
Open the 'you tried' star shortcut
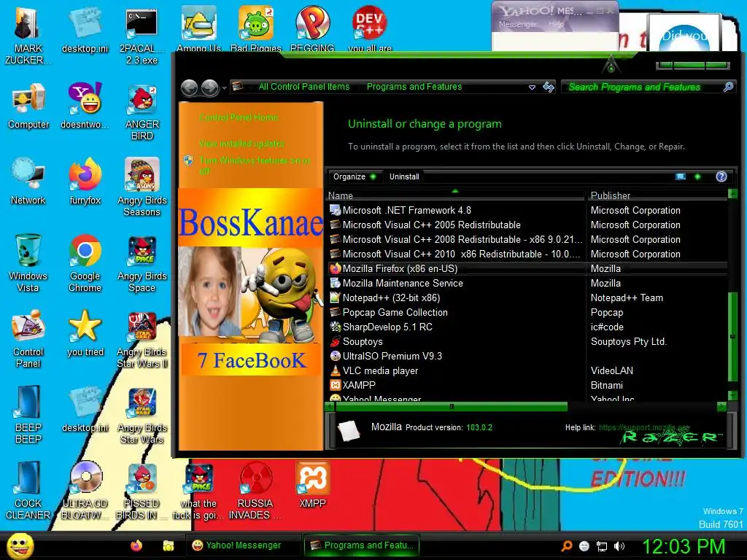tap(85, 332)
